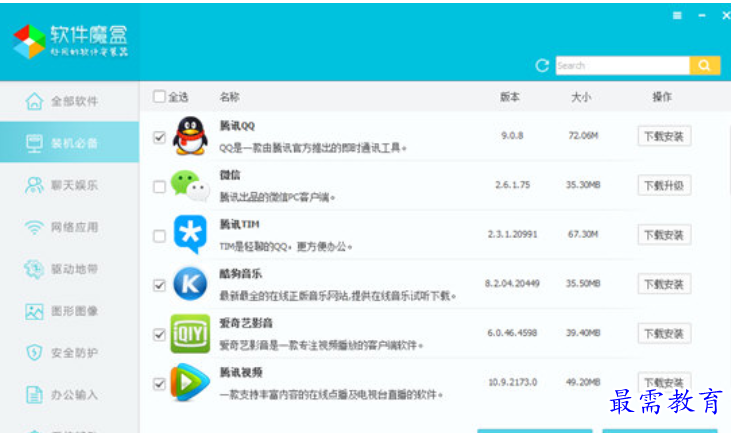
Task: Click the 腾讯QQ name text
Action: 237,126
